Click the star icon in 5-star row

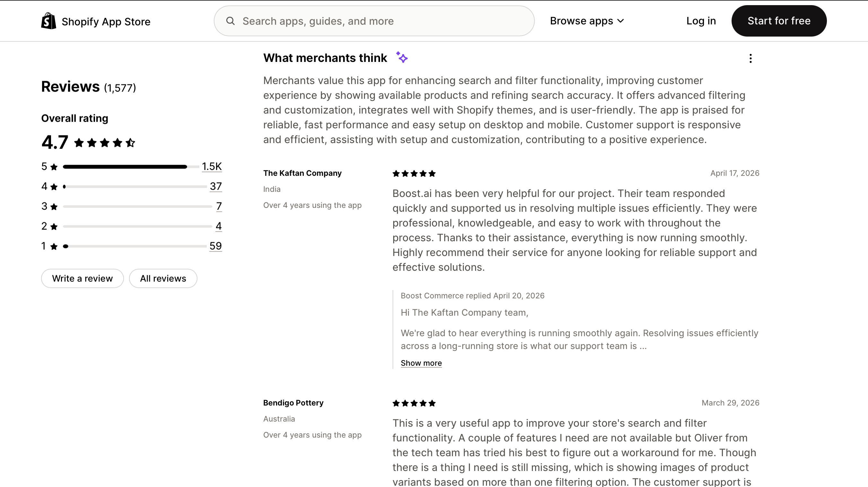point(54,167)
